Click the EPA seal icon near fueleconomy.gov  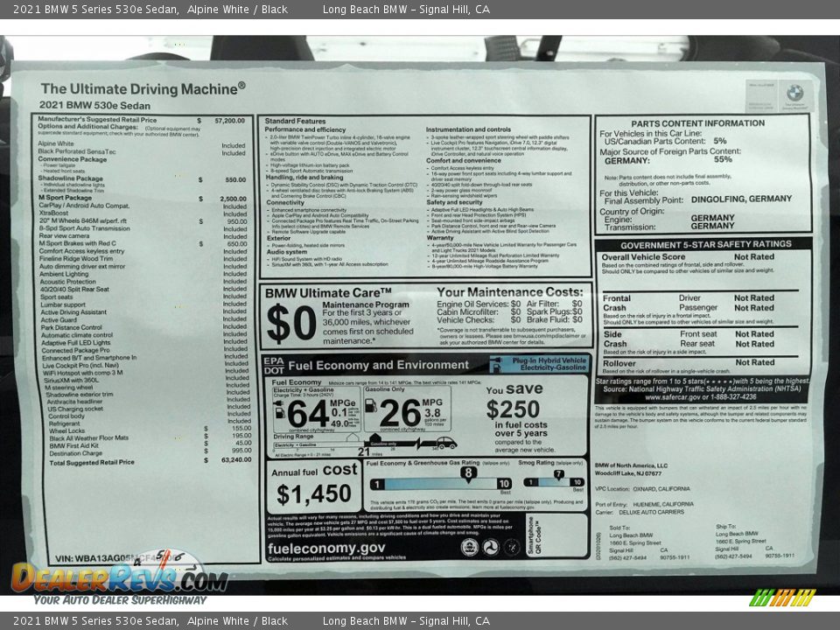click(x=469, y=546)
